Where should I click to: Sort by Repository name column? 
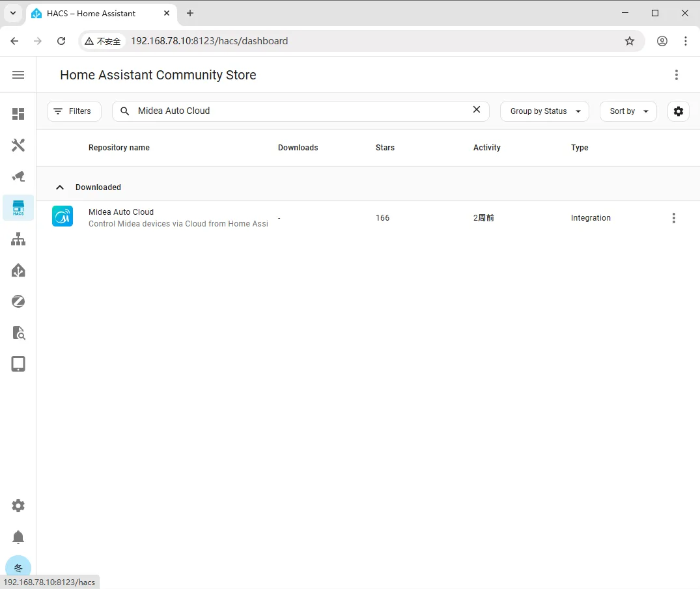coord(119,148)
